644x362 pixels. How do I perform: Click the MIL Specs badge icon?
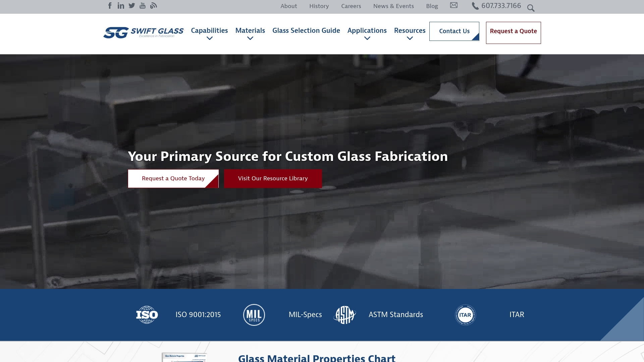point(254,315)
